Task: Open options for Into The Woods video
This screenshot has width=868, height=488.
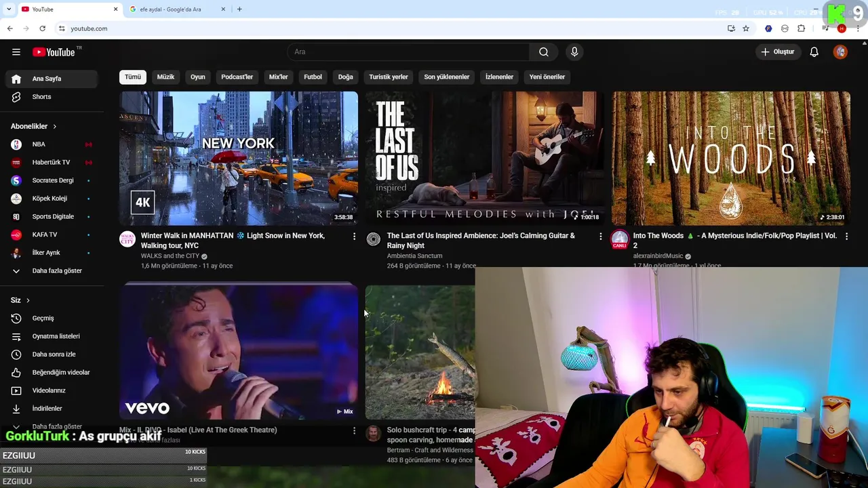Action: pos(846,237)
